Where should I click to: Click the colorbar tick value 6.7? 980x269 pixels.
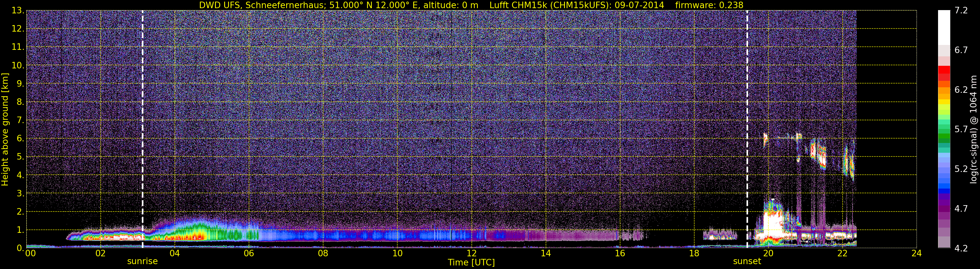coord(961,50)
